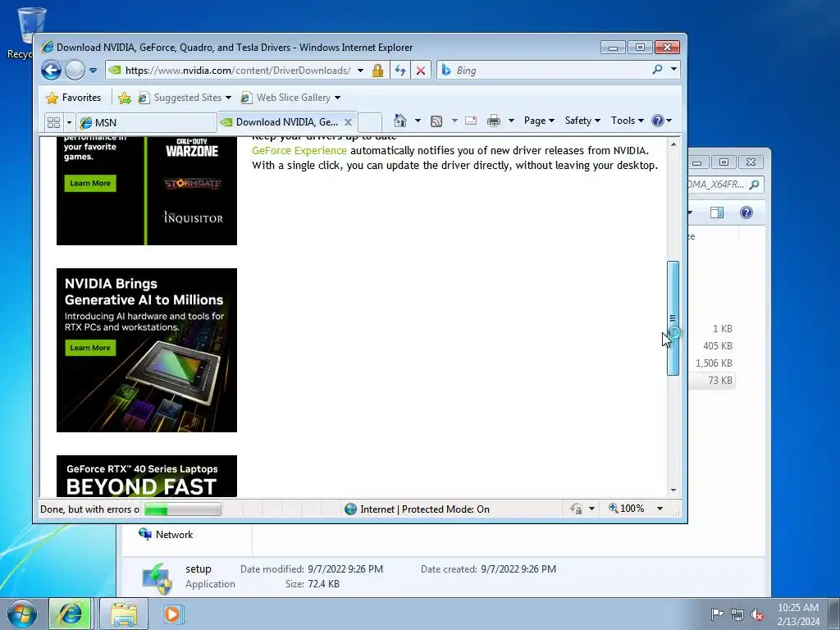Click the muted volume tray icon
This screenshot has height=630, width=840.
757,615
